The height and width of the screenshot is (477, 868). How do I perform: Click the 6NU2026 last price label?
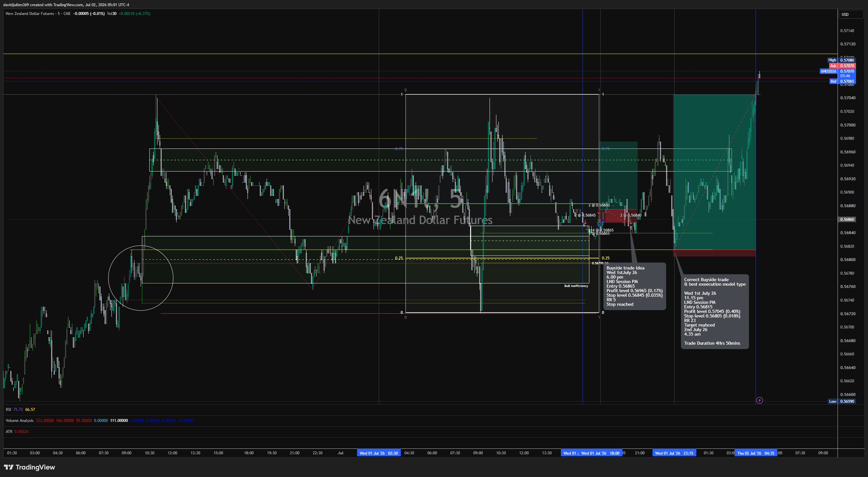(838, 71)
